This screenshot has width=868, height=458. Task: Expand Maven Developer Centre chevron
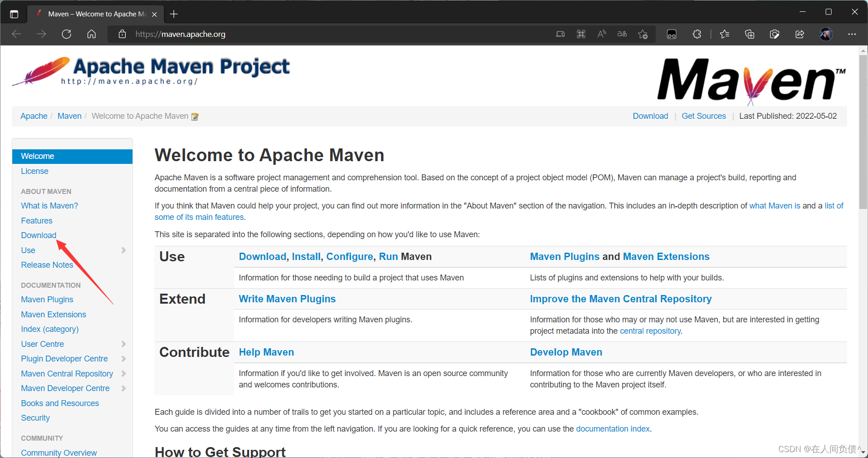tap(123, 388)
